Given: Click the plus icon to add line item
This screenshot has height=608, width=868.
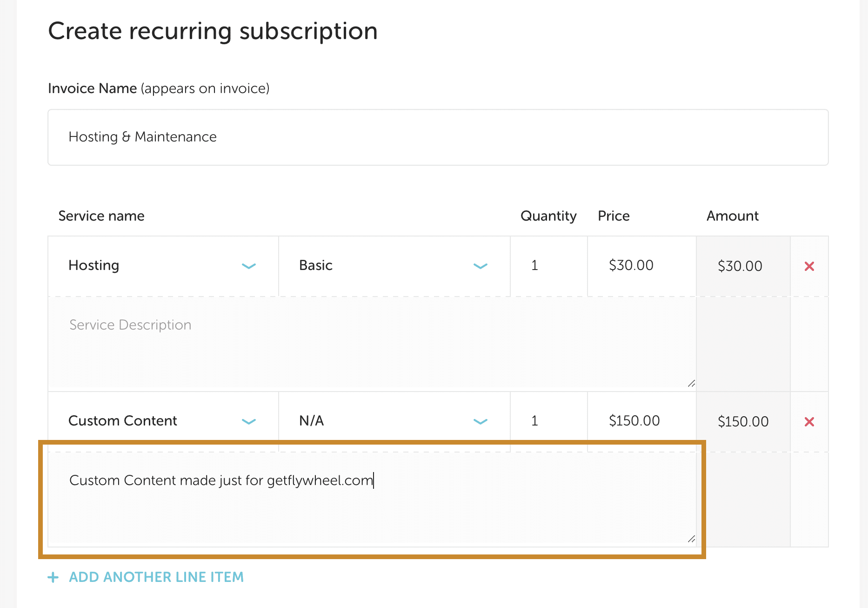Looking at the screenshot, I should coord(53,577).
